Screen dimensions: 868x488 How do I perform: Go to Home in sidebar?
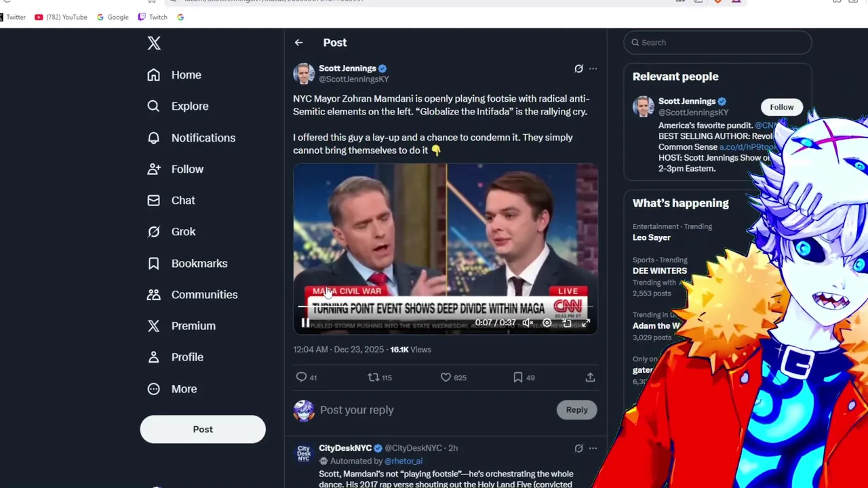point(174,75)
